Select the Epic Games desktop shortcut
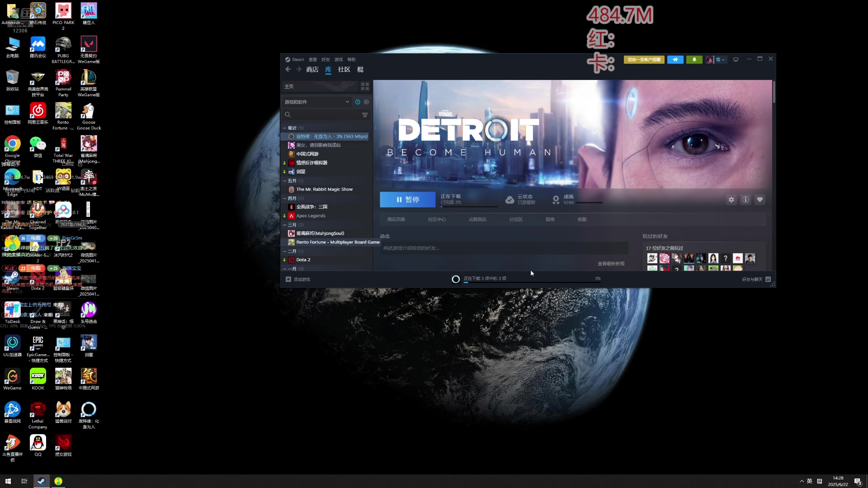This screenshot has width=868, height=488. click(38, 348)
